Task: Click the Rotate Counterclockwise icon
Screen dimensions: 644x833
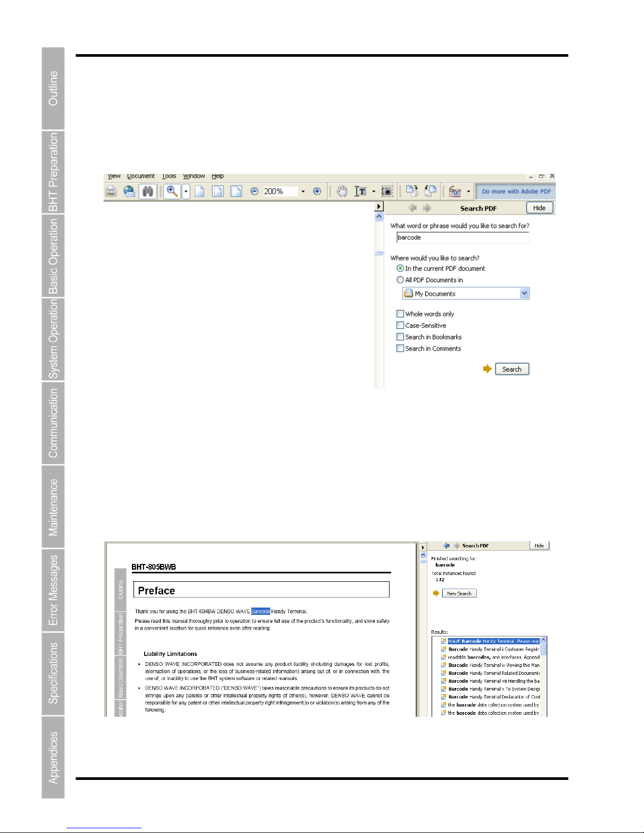Action: pos(431,191)
